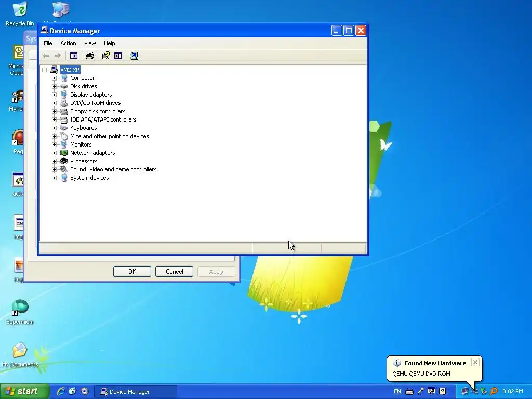Collapse the VM2-XP root node
532x399 pixels.
pyautogui.click(x=45, y=70)
